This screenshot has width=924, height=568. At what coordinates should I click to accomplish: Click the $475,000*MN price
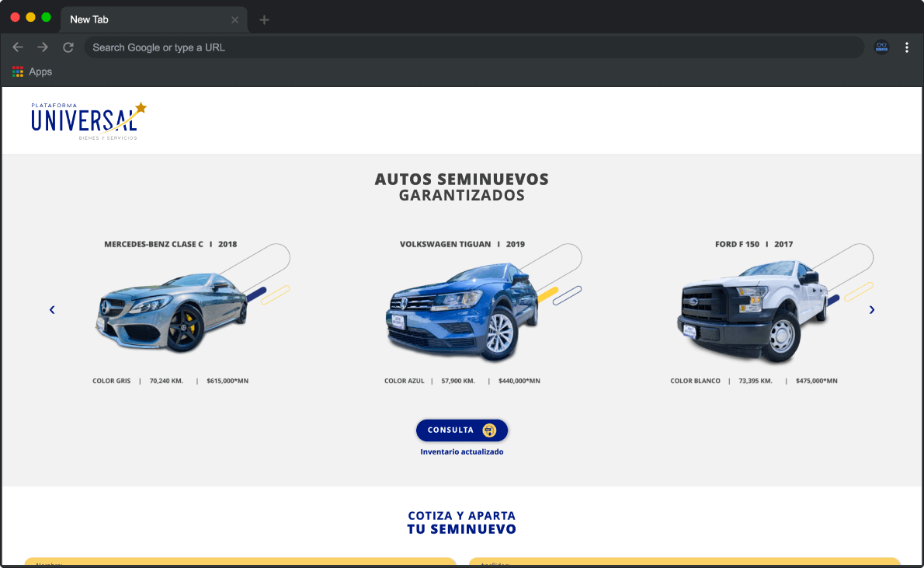[816, 381]
